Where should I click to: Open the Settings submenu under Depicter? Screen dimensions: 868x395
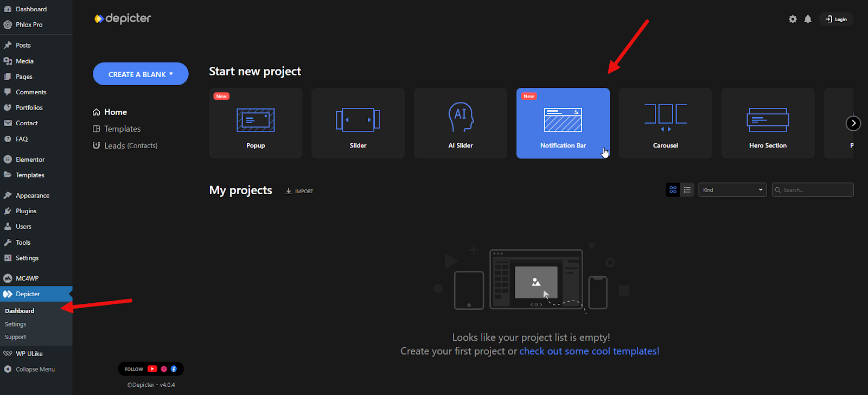[15, 324]
